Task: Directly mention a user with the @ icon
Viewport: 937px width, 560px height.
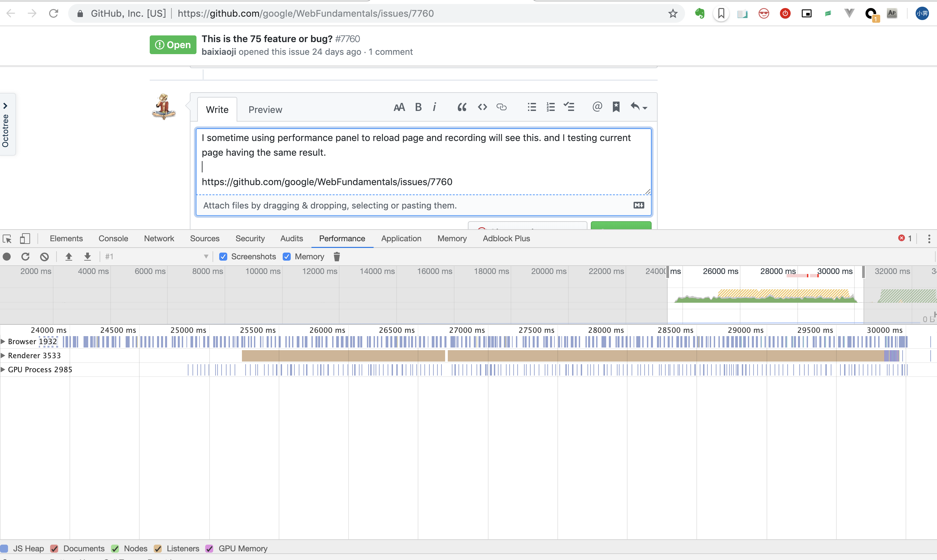Action: click(596, 107)
